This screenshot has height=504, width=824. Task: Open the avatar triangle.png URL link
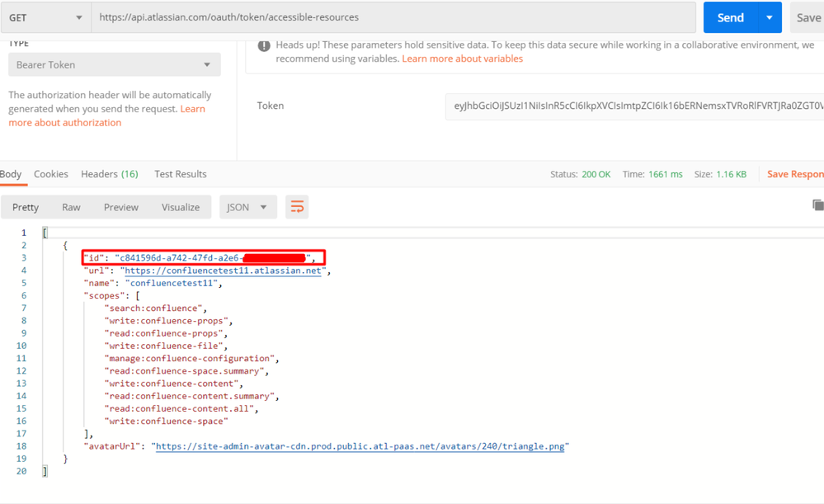[360, 446]
